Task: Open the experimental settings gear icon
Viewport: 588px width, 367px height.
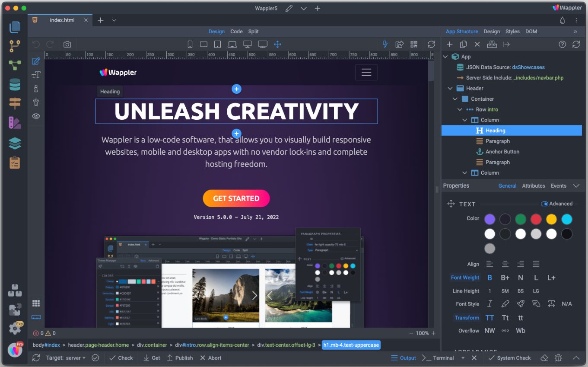Action: coord(15,329)
